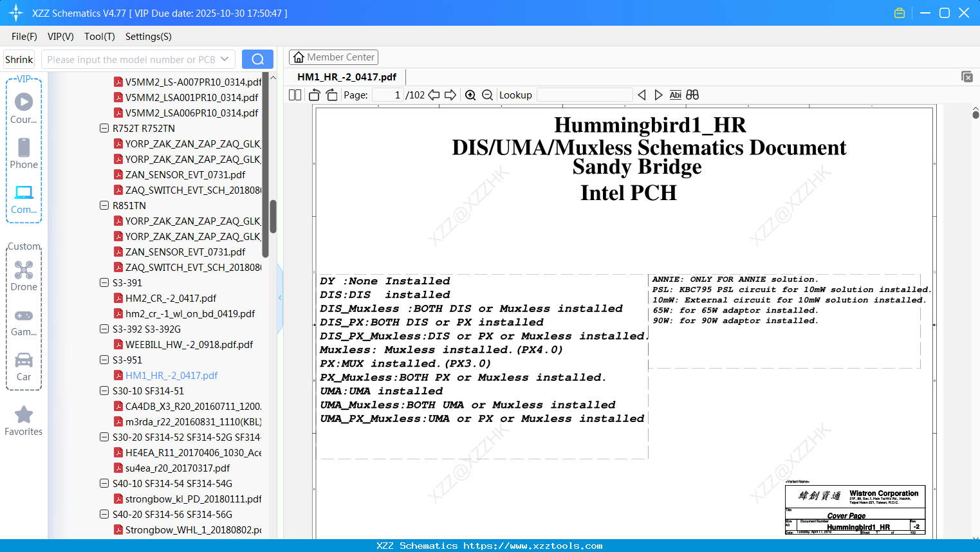
Task: Open the Course section in the sidebar
Action: click(24, 108)
